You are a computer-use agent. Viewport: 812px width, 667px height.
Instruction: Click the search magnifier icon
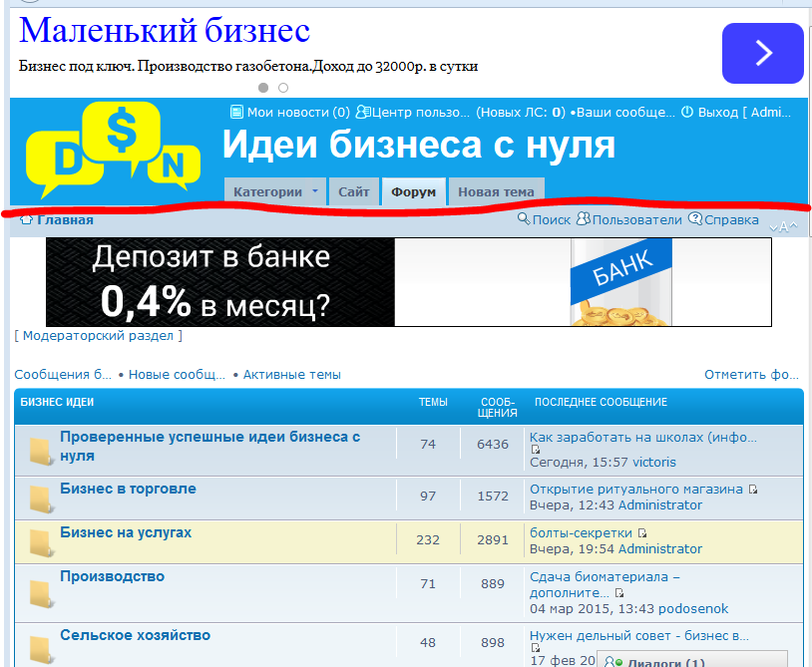point(524,219)
